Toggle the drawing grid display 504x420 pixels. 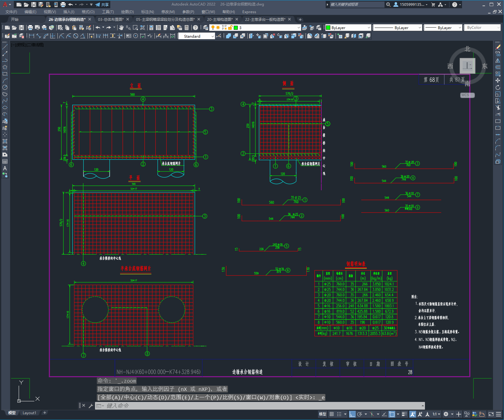pyautogui.click(x=332, y=414)
